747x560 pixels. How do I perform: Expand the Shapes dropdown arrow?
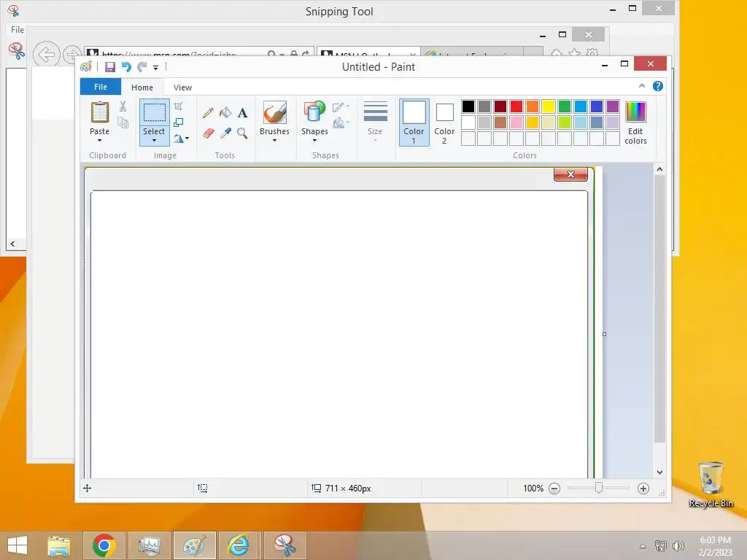click(x=314, y=141)
